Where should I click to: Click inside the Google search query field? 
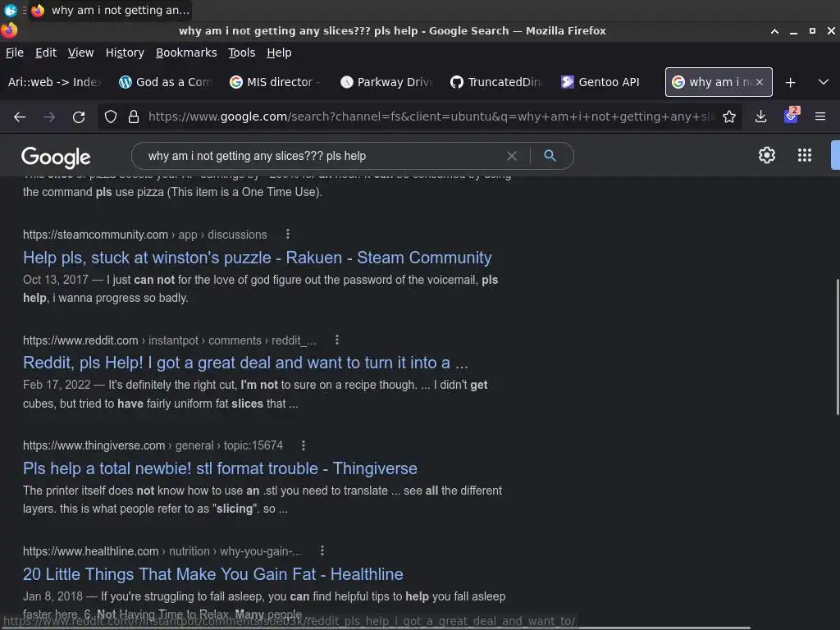[x=322, y=156]
